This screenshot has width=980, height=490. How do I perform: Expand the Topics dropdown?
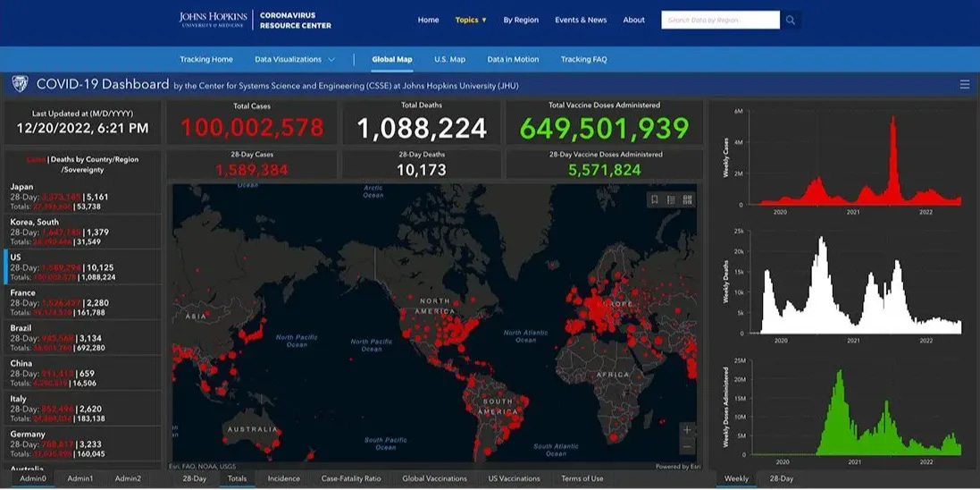click(x=471, y=20)
